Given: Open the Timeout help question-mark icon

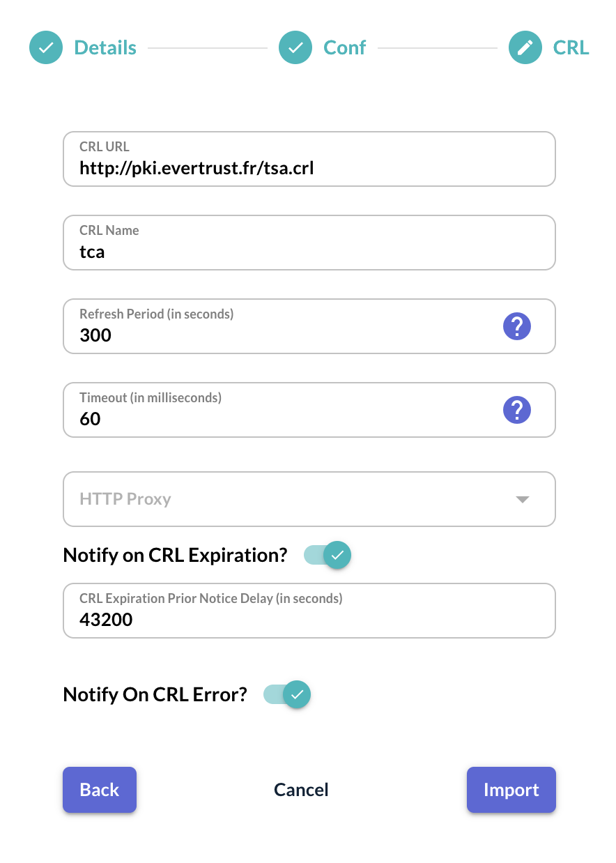Looking at the screenshot, I should pos(517,409).
